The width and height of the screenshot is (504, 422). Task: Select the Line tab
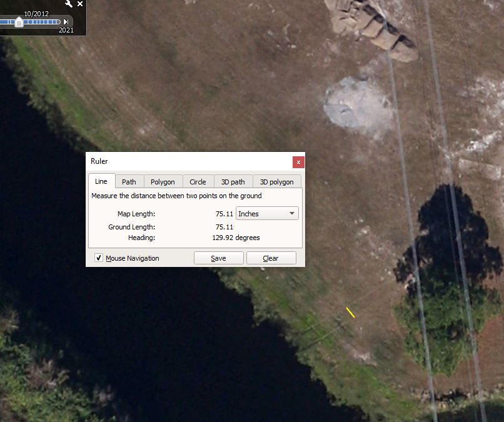[101, 181]
